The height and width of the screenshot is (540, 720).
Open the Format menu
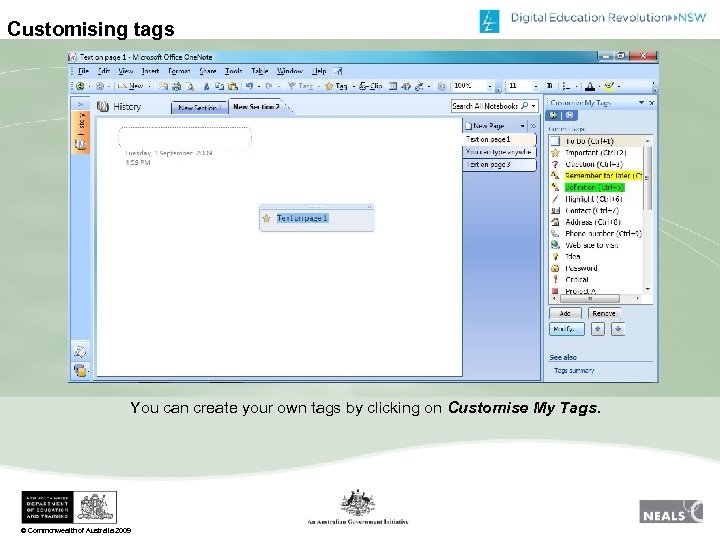point(179,71)
